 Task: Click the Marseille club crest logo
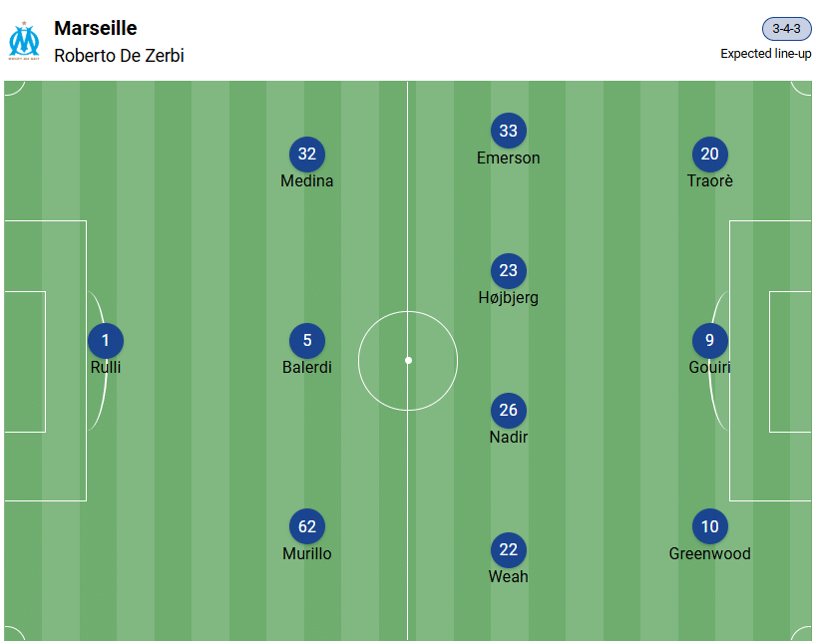tap(24, 41)
